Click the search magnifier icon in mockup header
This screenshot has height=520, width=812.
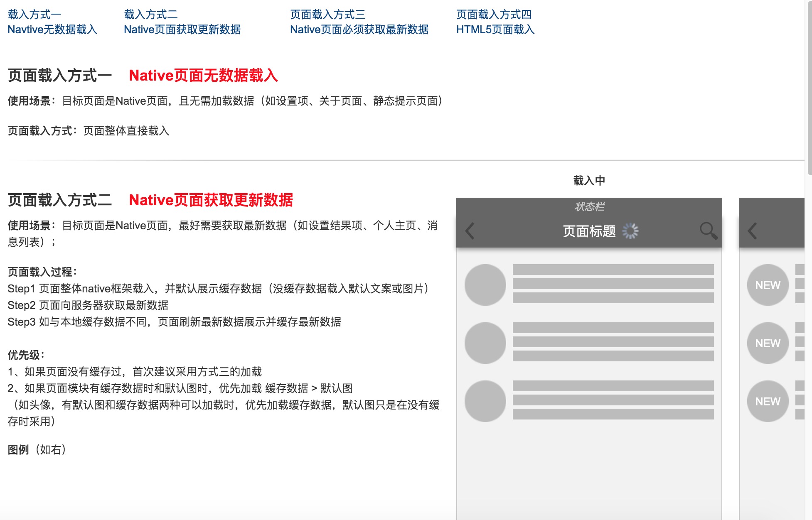(709, 231)
